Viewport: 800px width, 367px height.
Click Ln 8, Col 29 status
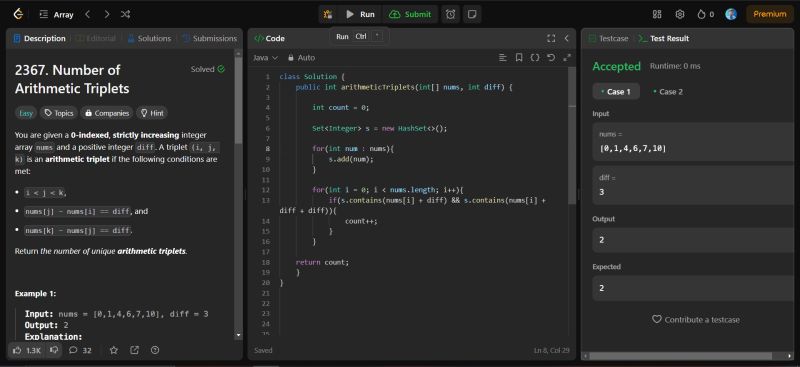552,351
